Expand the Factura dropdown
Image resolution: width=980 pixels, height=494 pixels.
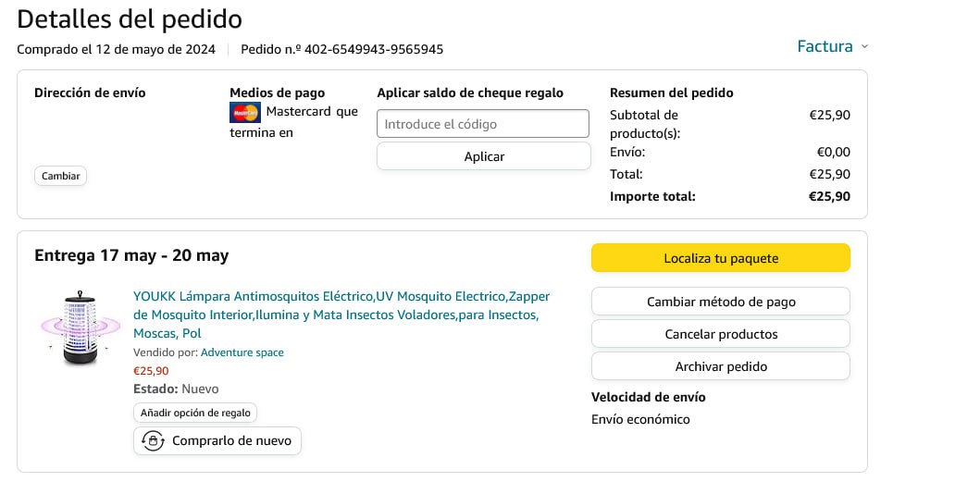833,46
